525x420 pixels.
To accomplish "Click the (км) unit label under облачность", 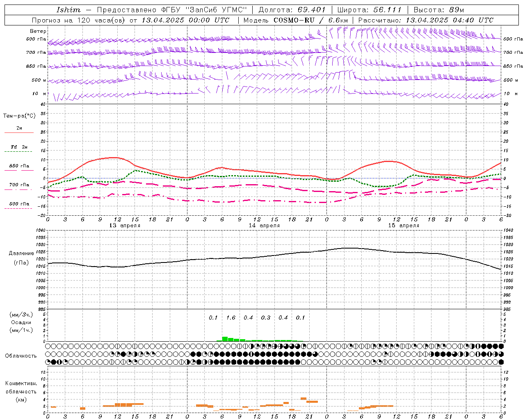I will [x=21, y=400].
